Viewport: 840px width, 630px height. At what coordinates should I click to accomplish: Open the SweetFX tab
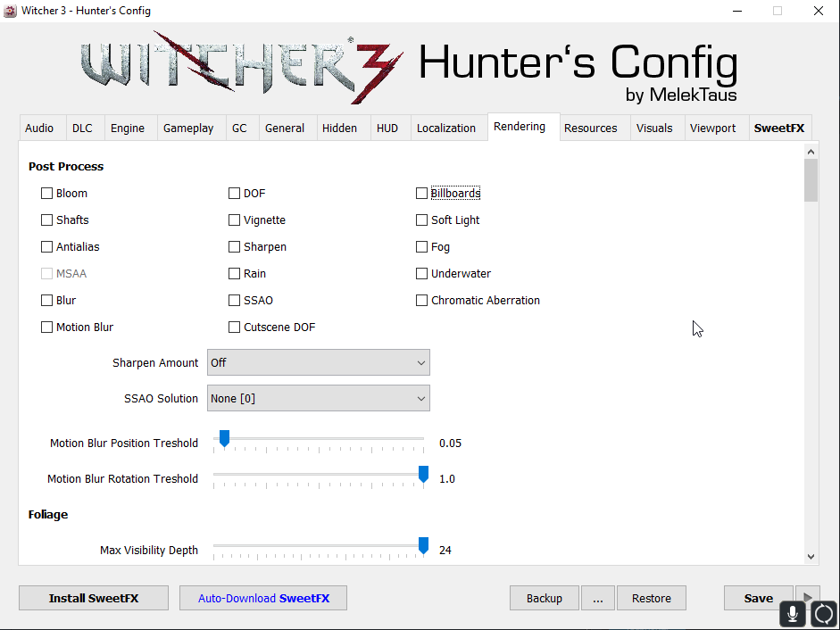(x=779, y=128)
